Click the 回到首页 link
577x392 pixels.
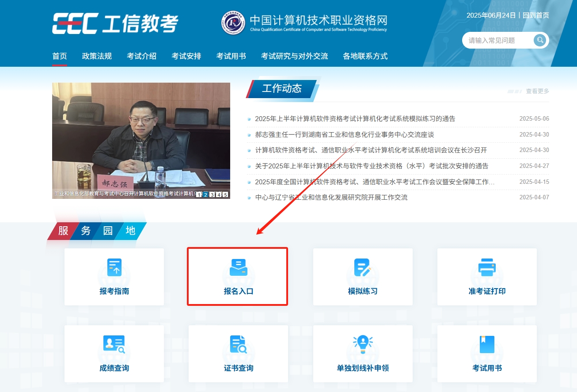point(536,15)
